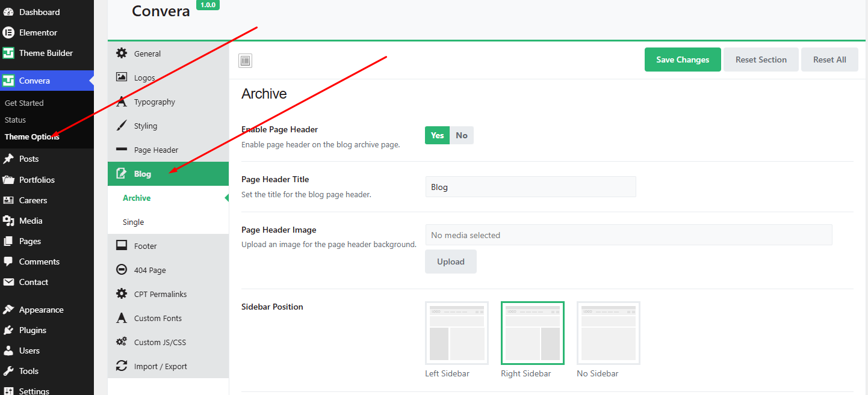This screenshot has height=395, width=868.
Task: Click the Logos picture icon
Action: coord(122,77)
